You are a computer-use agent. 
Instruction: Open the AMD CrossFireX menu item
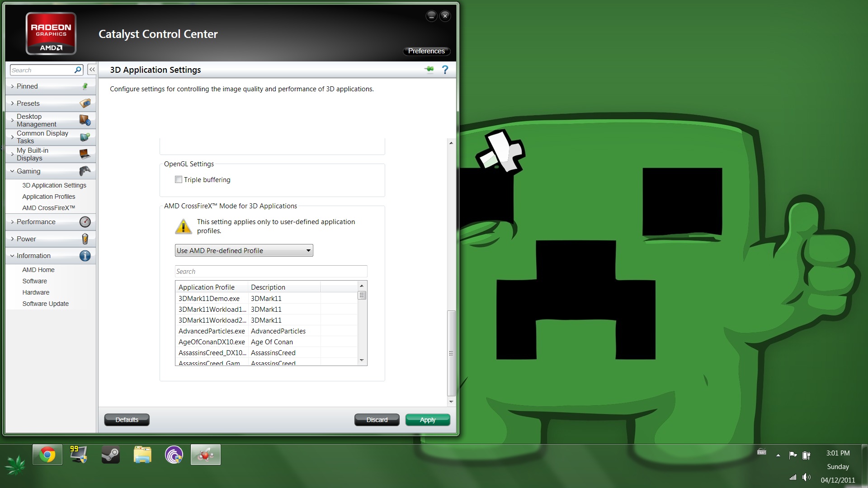pyautogui.click(x=48, y=208)
